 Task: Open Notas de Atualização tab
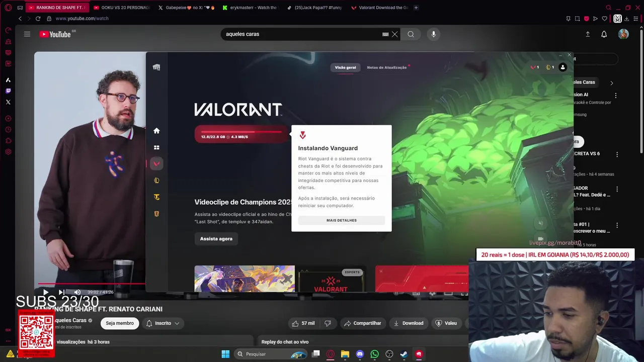(x=387, y=67)
